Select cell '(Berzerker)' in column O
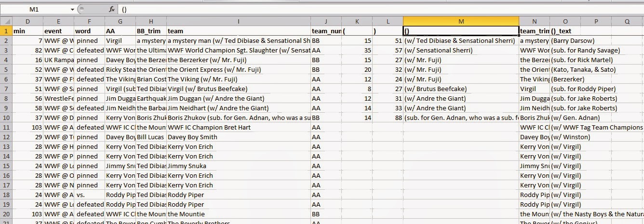 pos(565,79)
